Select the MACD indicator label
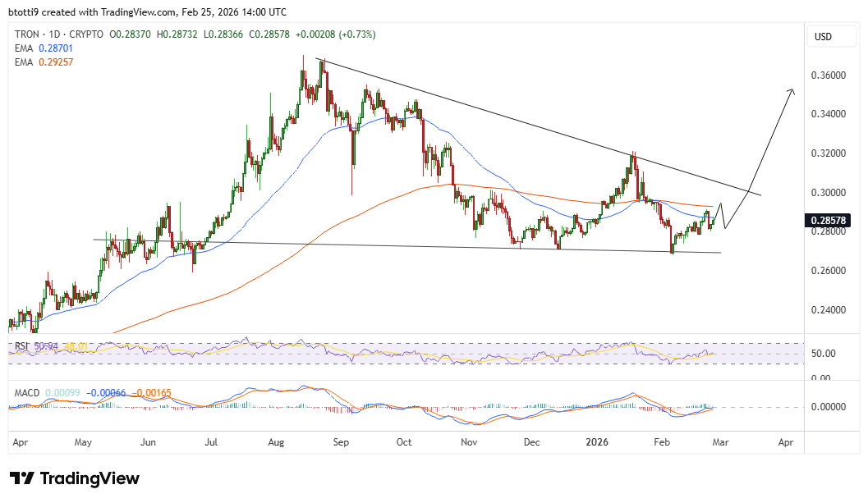The image size is (868, 503). [x=25, y=393]
